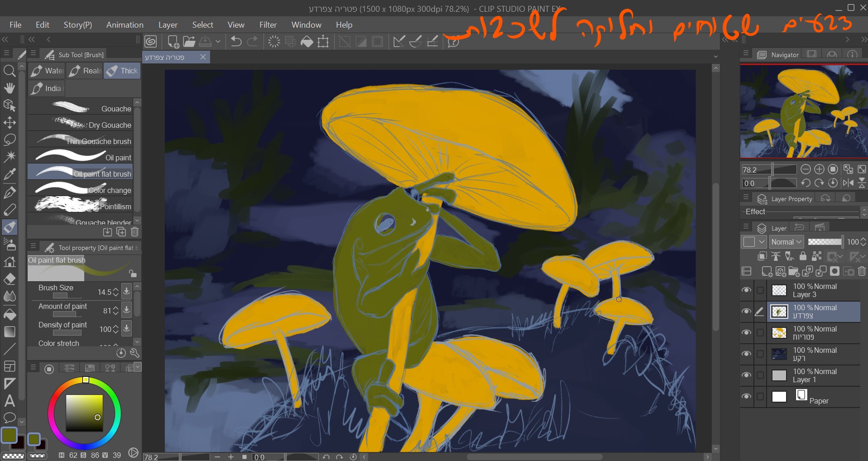
Task: Hide the רקע layer eye icon
Action: click(747, 354)
